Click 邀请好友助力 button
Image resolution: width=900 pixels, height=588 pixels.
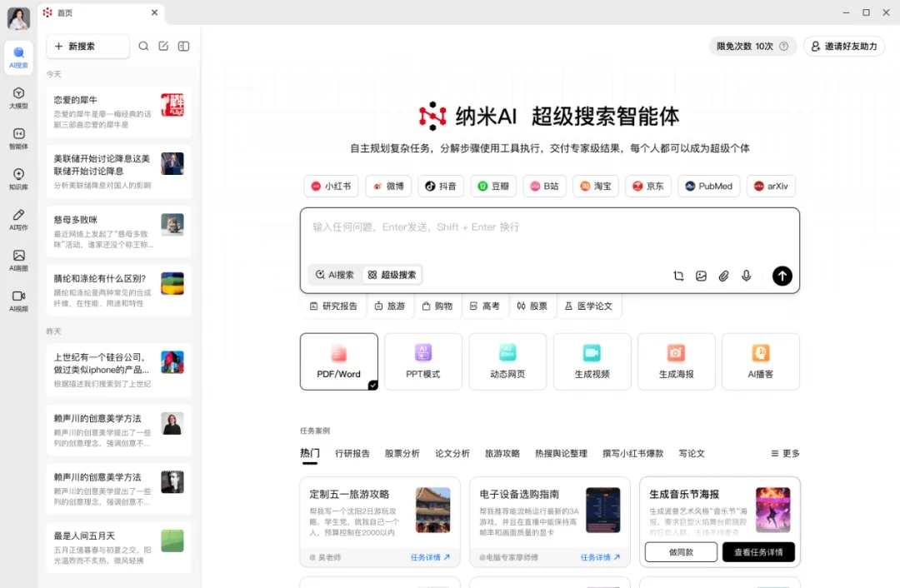844,47
